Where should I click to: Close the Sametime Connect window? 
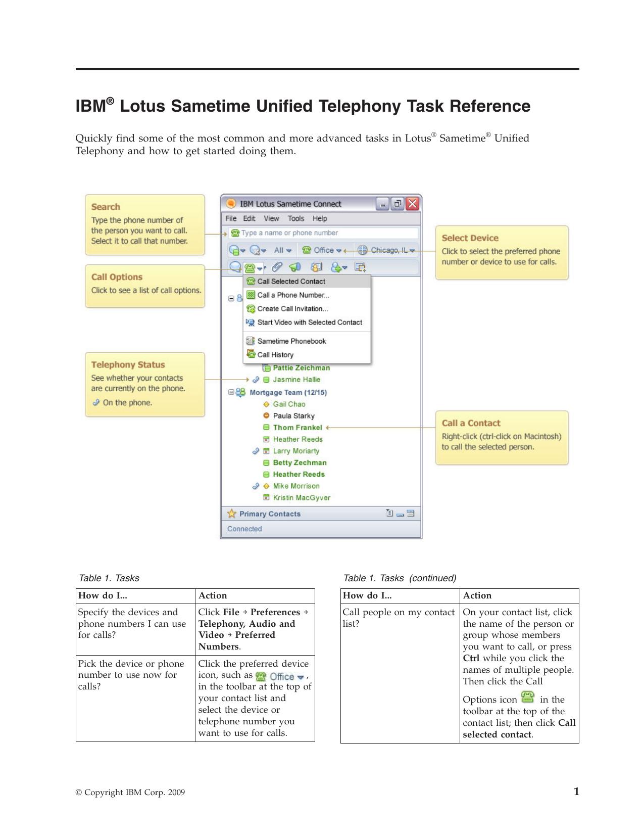413,204
